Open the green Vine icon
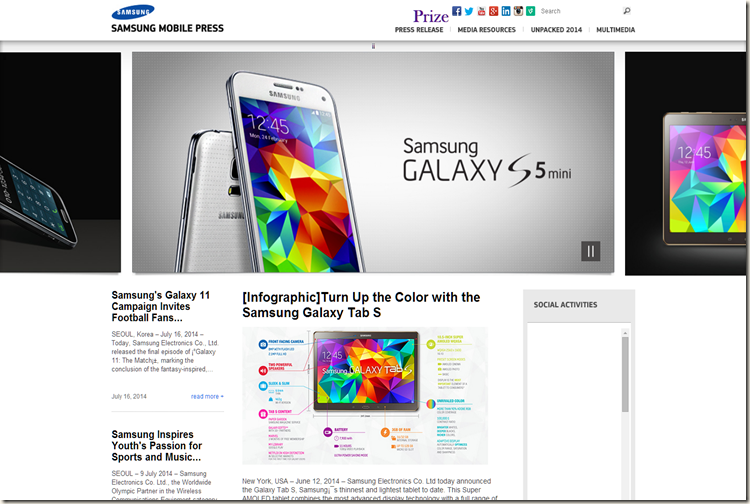750x504 pixels. [530, 11]
